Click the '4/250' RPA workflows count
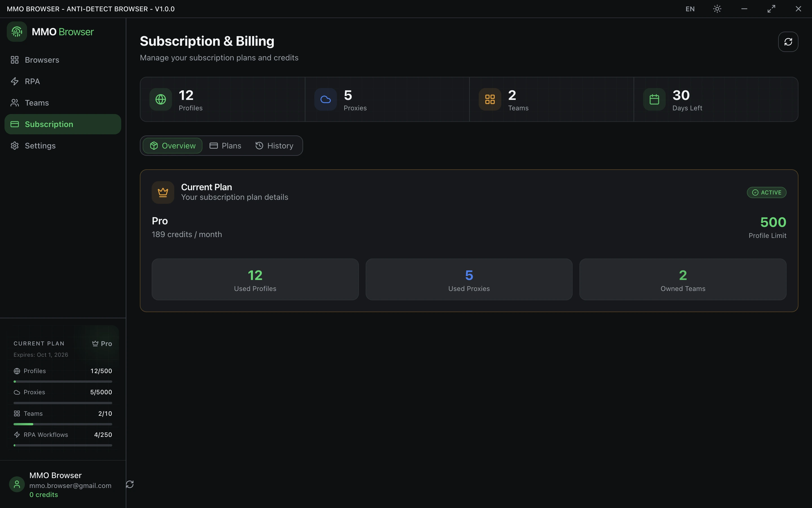 point(103,435)
